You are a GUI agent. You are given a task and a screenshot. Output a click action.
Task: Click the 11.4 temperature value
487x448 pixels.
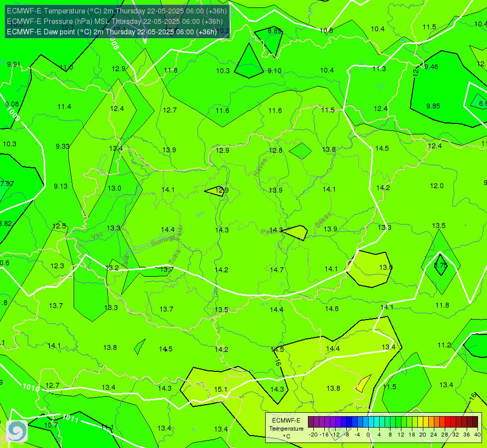(64, 107)
